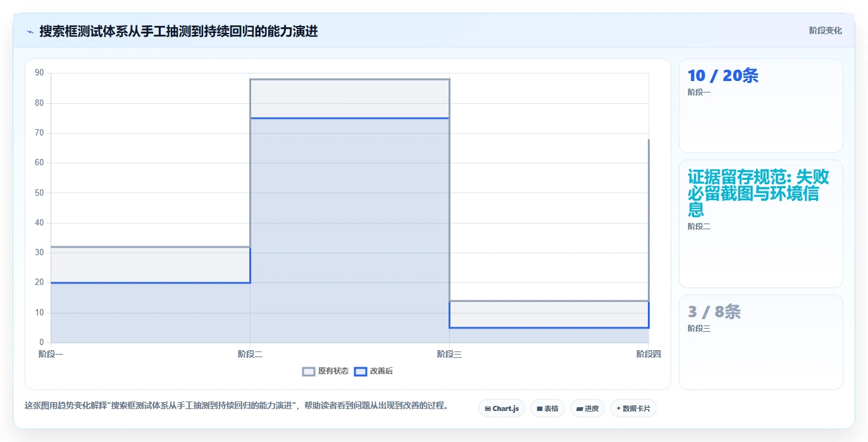Click the icon inside the 表格 tag
The height and width of the screenshot is (442, 868).
pyautogui.click(x=540, y=409)
